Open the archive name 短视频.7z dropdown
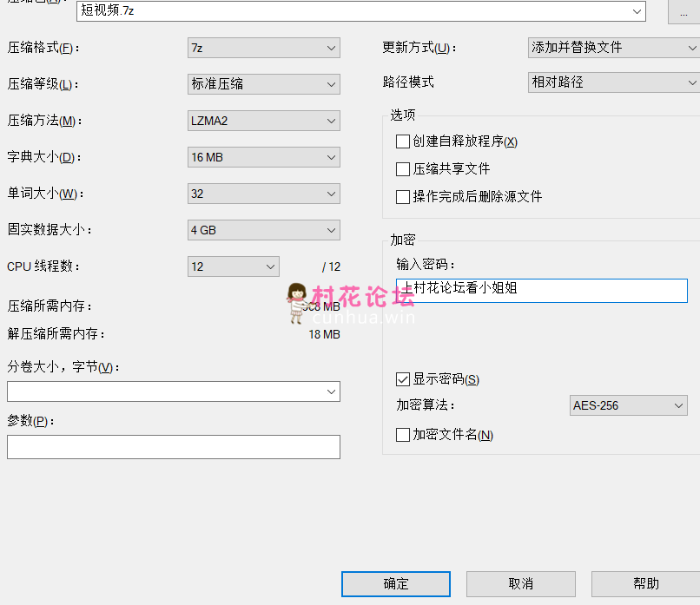This screenshot has height=605, width=700. (638, 11)
